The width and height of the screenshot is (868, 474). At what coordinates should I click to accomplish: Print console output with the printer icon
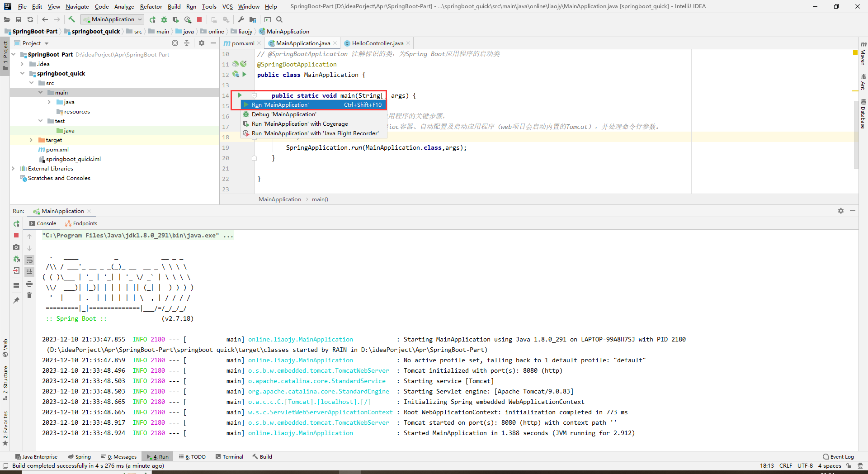pyautogui.click(x=29, y=284)
